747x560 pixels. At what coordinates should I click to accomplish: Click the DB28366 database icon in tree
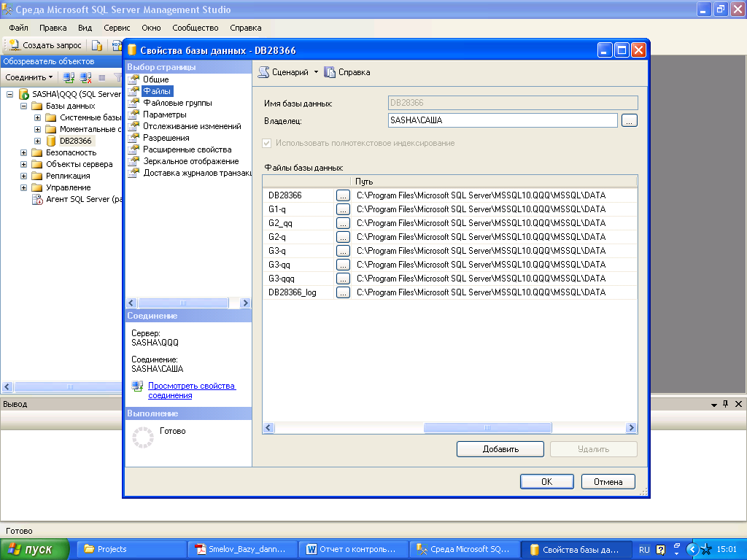tap(51, 141)
